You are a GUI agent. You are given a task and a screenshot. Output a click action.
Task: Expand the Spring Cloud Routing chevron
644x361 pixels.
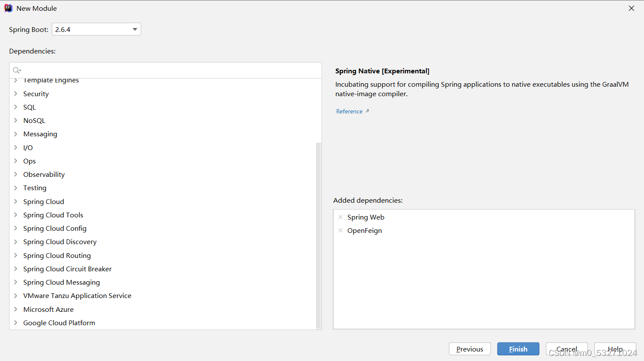click(x=16, y=255)
